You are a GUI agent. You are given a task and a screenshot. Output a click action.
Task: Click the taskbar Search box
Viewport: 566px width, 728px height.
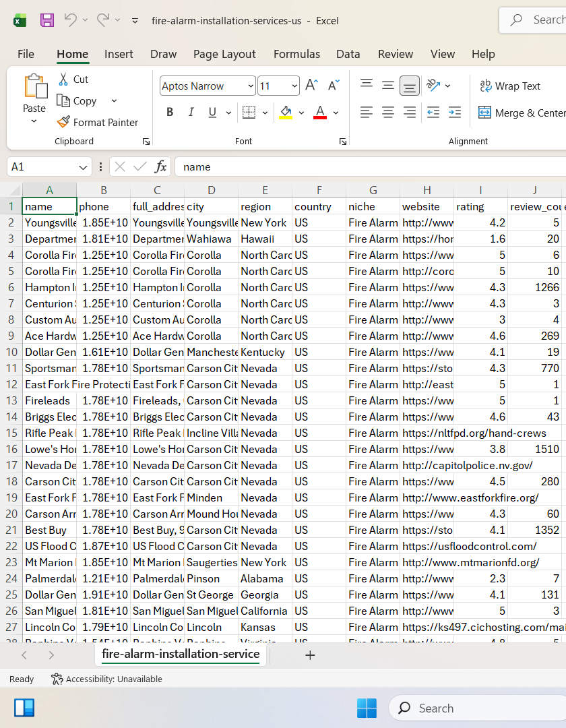(478, 708)
